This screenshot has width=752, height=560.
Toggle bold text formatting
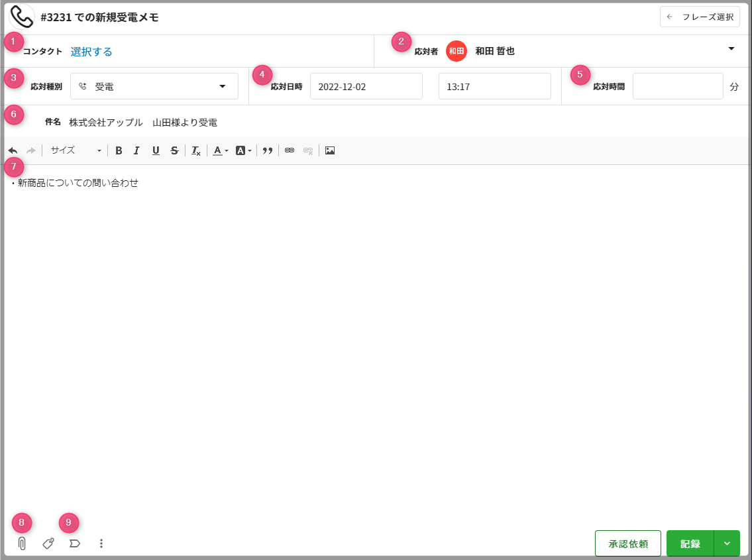coord(119,150)
